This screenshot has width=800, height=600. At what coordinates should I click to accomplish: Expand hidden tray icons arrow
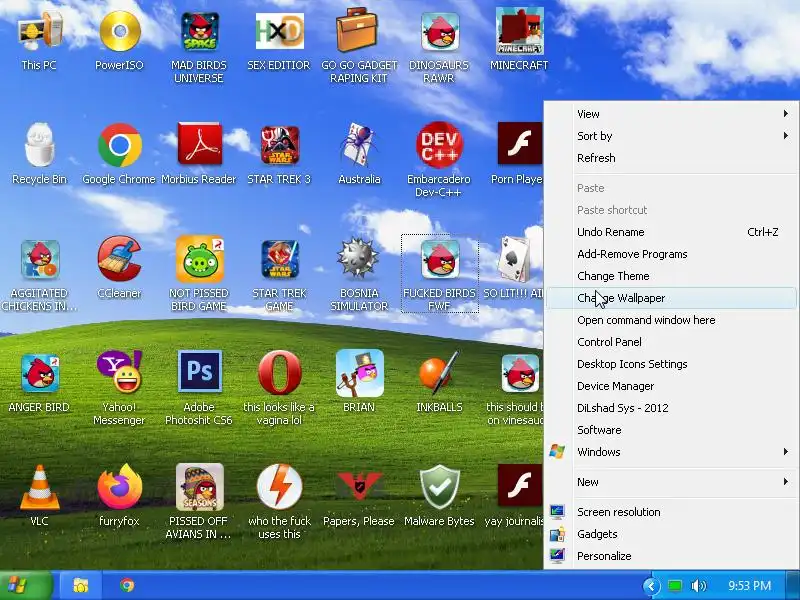pyautogui.click(x=651, y=586)
